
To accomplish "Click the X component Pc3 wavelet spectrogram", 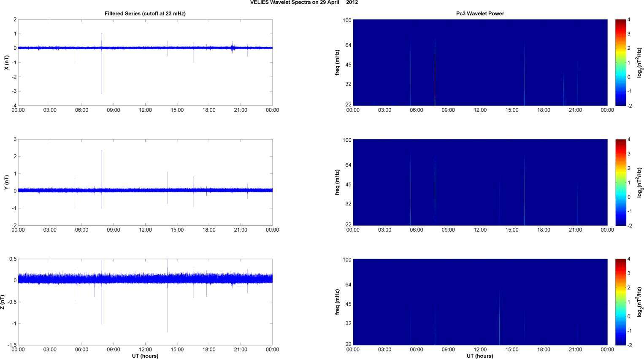I will point(480,62).
